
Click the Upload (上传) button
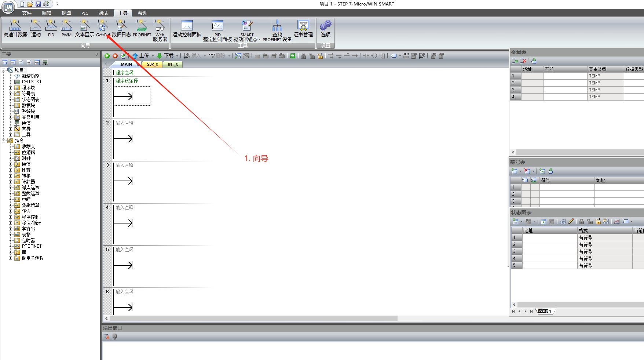coord(141,56)
